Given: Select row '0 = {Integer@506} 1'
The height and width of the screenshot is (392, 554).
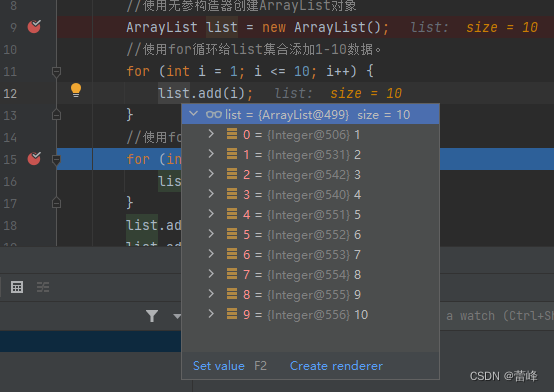Looking at the screenshot, I should 311,135.
